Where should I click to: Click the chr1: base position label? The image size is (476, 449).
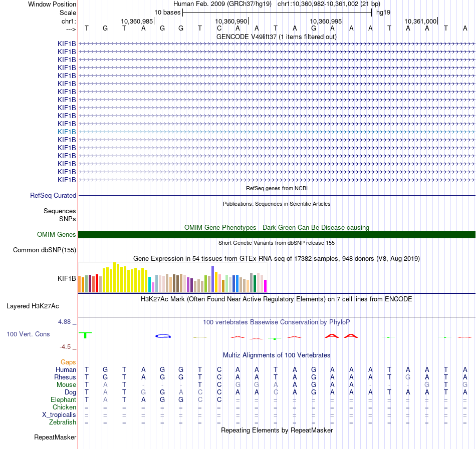click(x=69, y=21)
